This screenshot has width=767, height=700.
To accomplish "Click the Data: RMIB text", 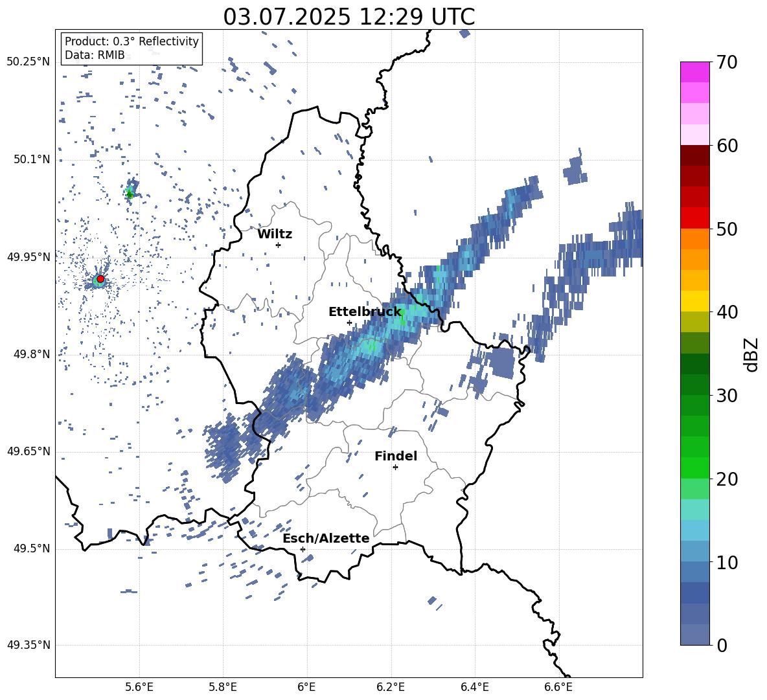I will click(95, 55).
